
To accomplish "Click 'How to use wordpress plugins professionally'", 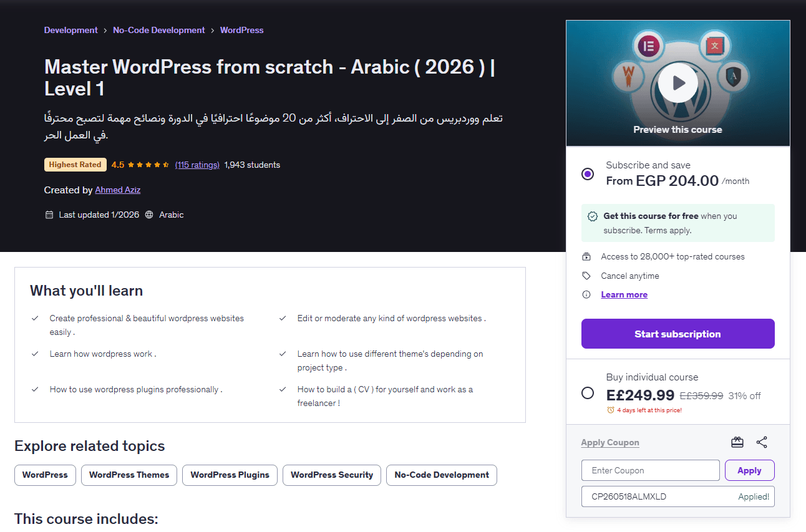I will tap(136, 389).
